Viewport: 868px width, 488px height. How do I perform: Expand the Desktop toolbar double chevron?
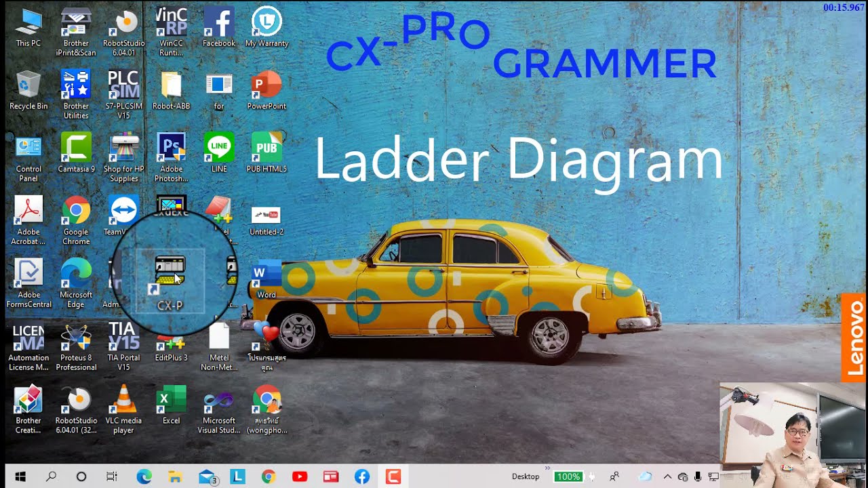548,468
